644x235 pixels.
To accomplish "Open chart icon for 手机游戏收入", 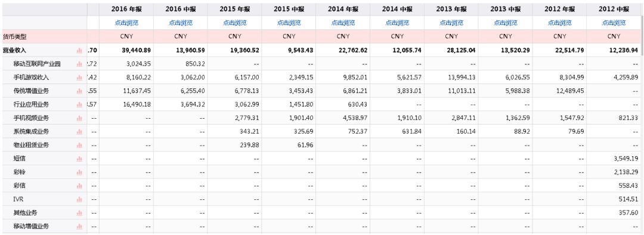I will tap(79, 78).
